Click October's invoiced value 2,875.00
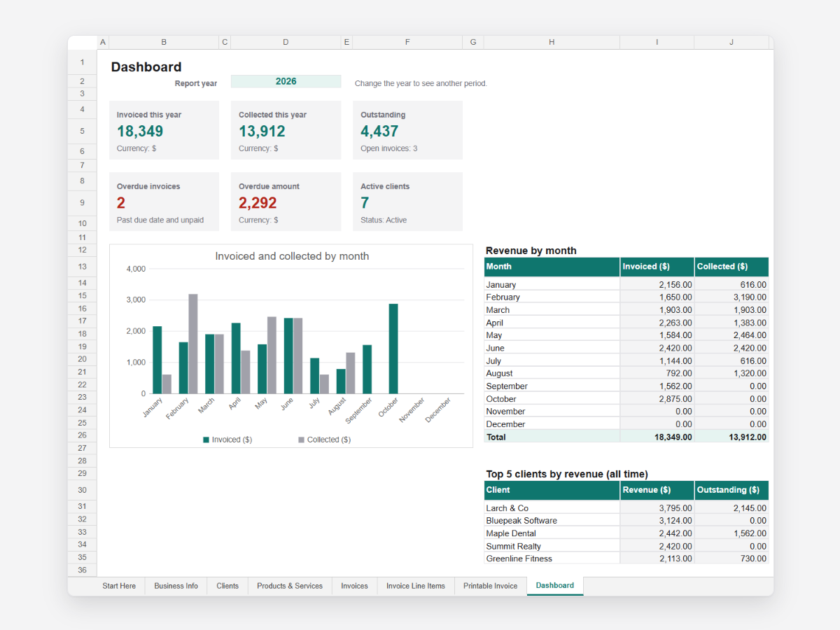 (657, 399)
